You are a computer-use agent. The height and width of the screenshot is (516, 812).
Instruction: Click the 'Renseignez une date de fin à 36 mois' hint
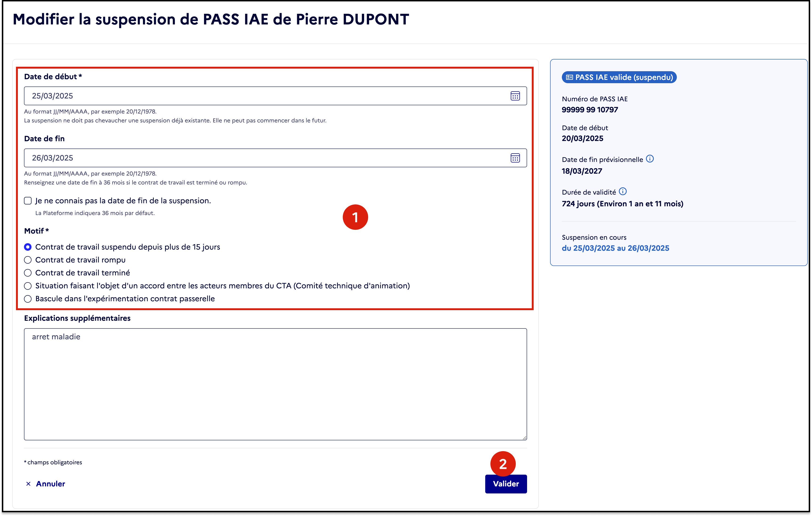(135, 182)
